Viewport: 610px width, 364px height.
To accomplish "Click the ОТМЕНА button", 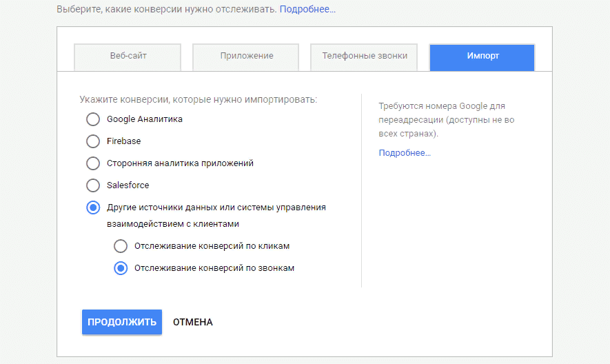I will (x=193, y=322).
